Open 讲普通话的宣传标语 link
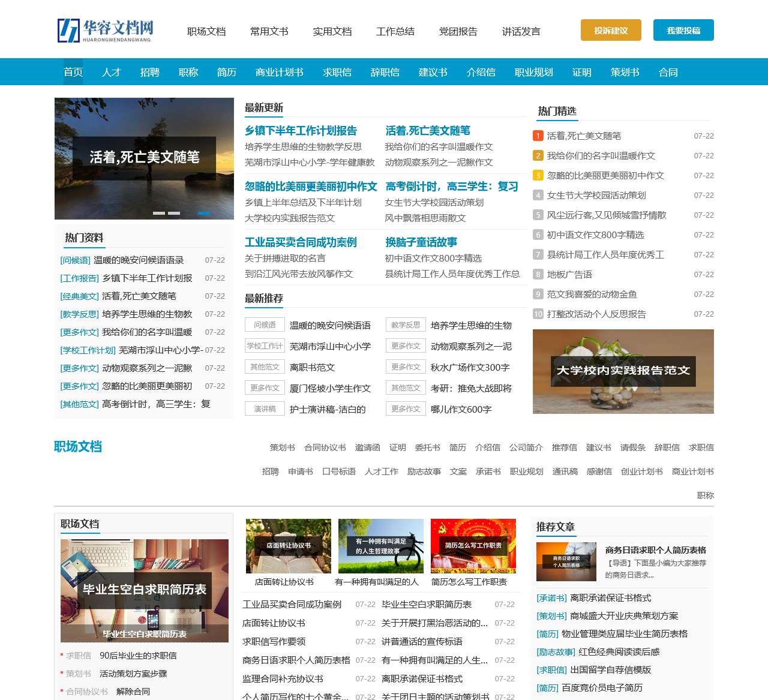Screen dimensions: 768x700 (x=422, y=642)
